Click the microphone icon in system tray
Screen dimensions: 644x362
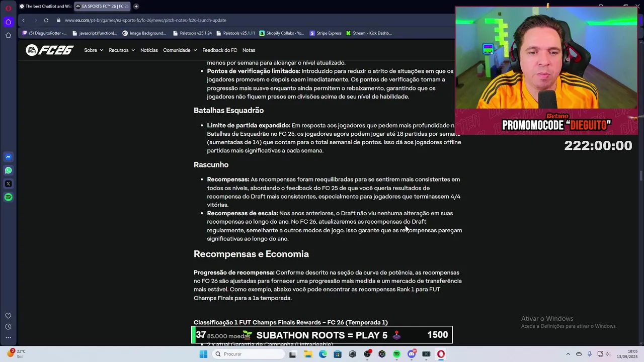590,354
